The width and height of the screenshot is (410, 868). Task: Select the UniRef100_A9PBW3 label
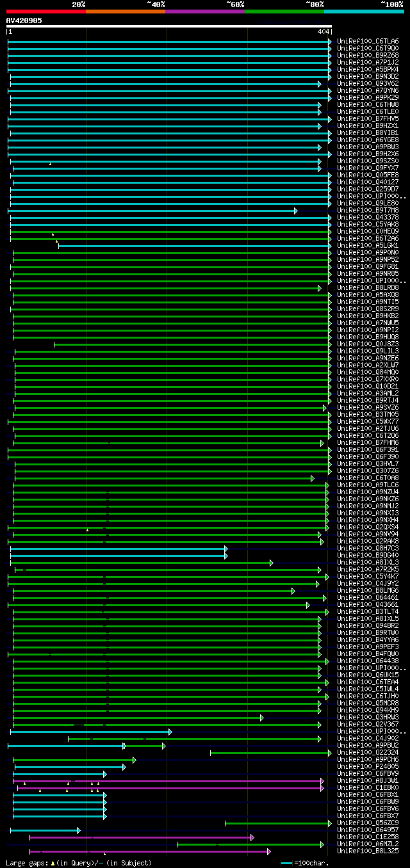tap(368, 147)
